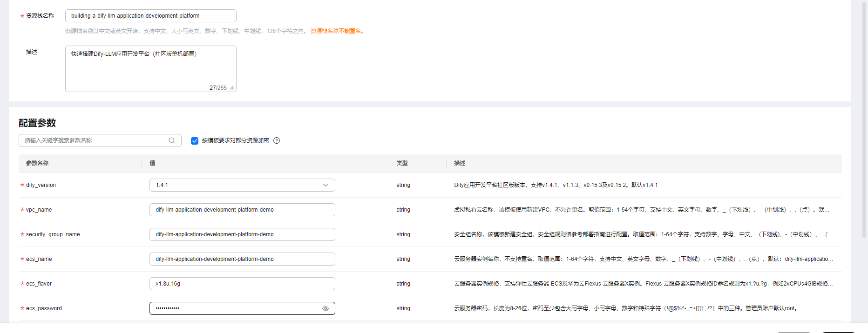Click the description textarea

pos(151,69)
